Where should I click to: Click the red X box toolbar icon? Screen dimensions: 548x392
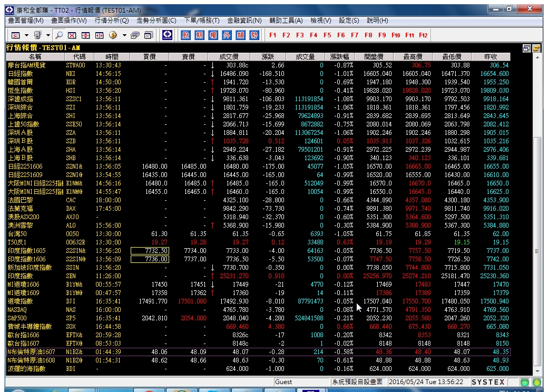click(x=72, y=35)
